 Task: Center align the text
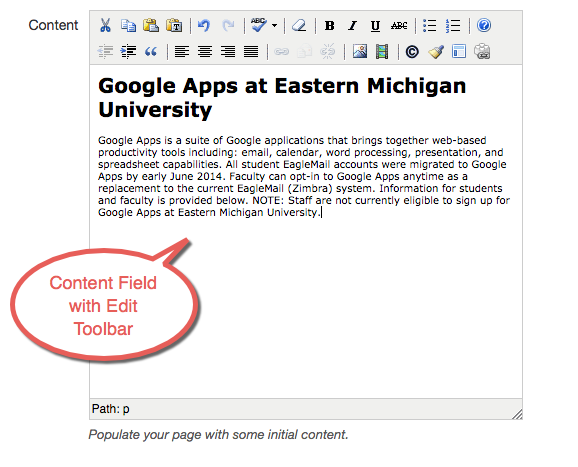tap(205, 52)
